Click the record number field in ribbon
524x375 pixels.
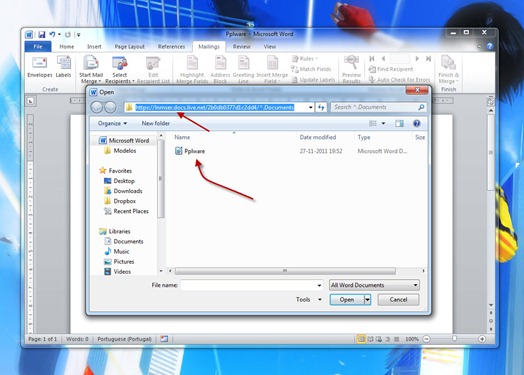(x=400, y=59)
